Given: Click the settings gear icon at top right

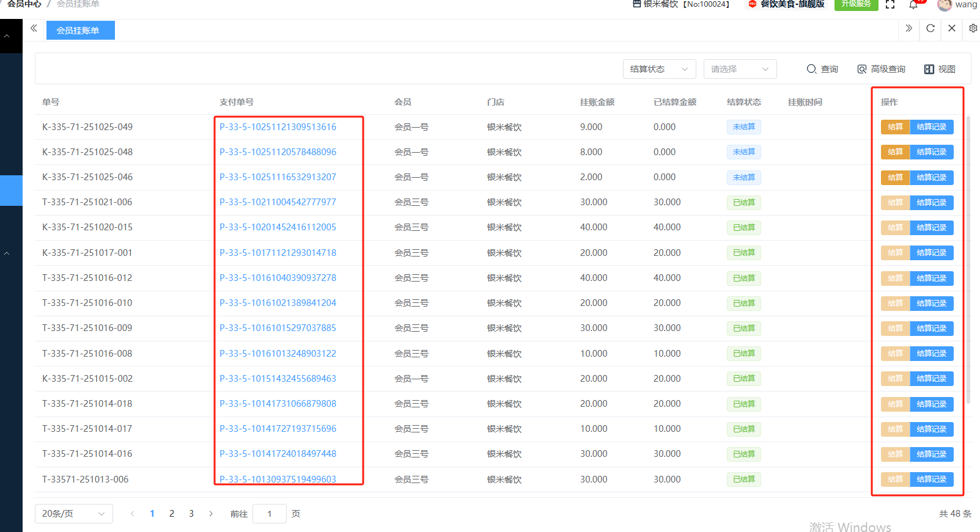Looking at the screenshot, I should tap(973, 28).
